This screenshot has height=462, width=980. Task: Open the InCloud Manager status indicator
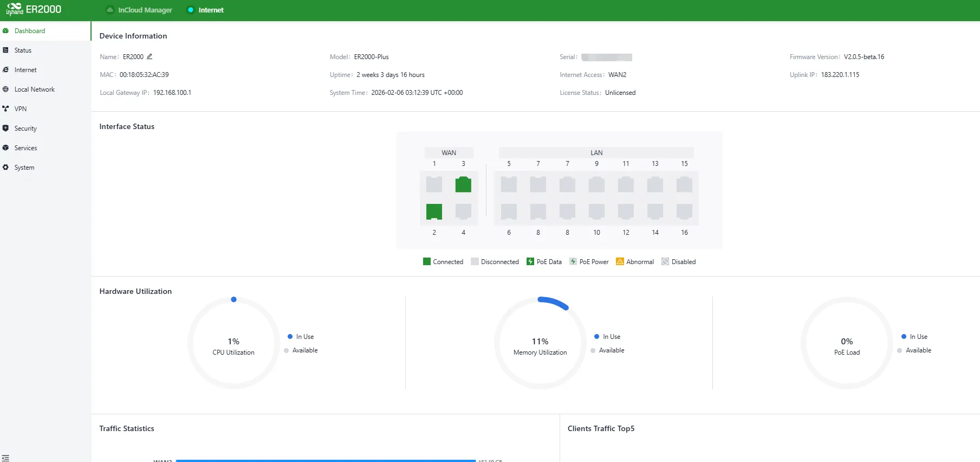tap(139, 10)
